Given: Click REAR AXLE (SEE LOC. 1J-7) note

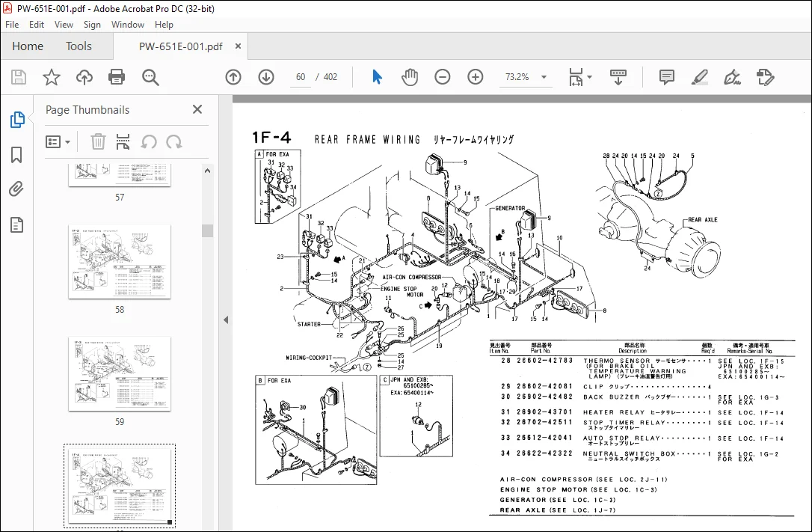Looking at the screenshot, I should click(x=558, y=510).
